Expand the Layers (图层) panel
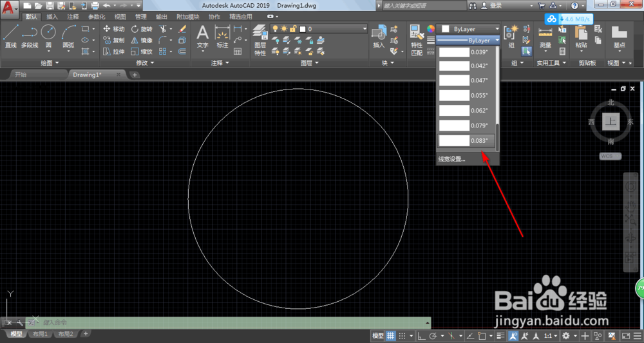Image resolution: width=644 pixels, height=343 pixels. pos(309,63)
